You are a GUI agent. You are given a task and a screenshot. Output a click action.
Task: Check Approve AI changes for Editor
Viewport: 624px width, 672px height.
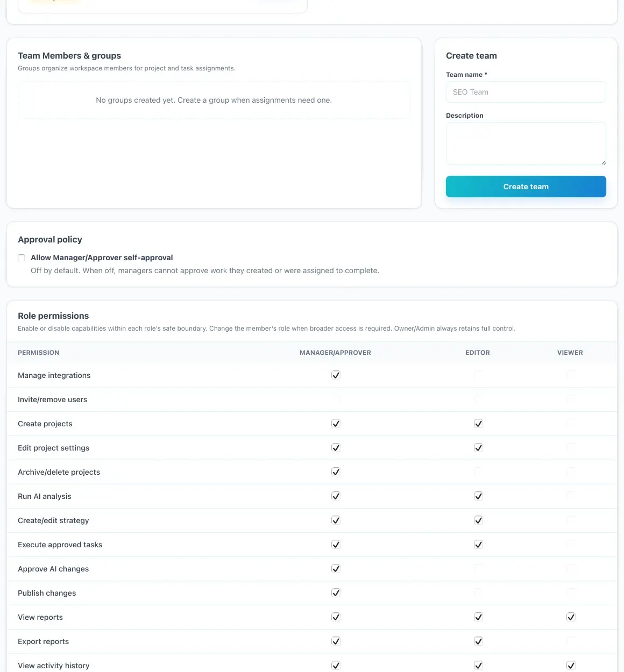478,569
